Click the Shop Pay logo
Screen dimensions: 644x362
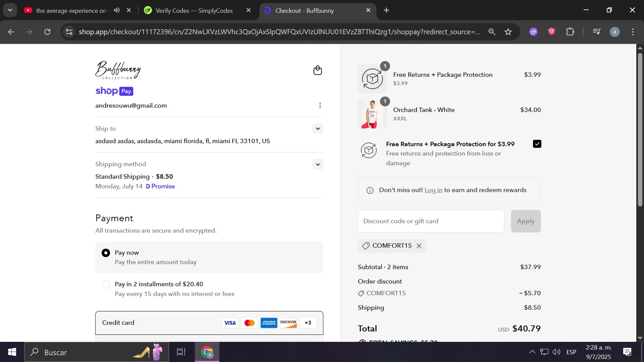pos(114,91)
